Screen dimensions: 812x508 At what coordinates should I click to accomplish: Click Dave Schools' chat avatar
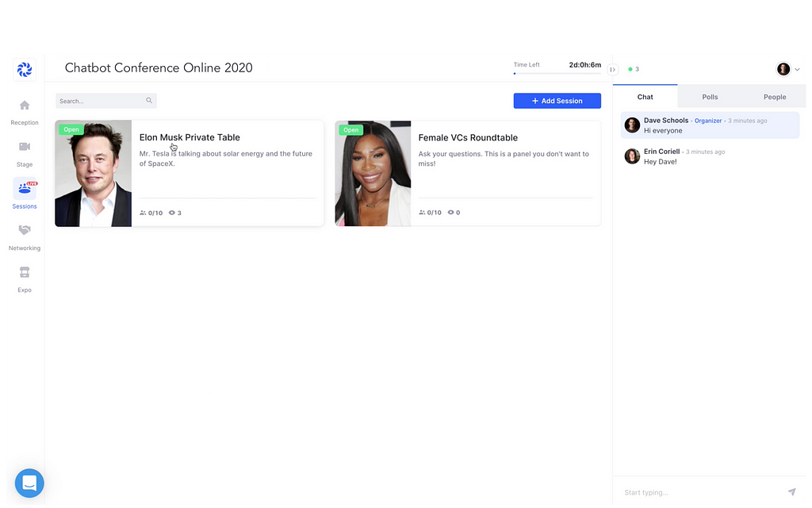point(632,125)
